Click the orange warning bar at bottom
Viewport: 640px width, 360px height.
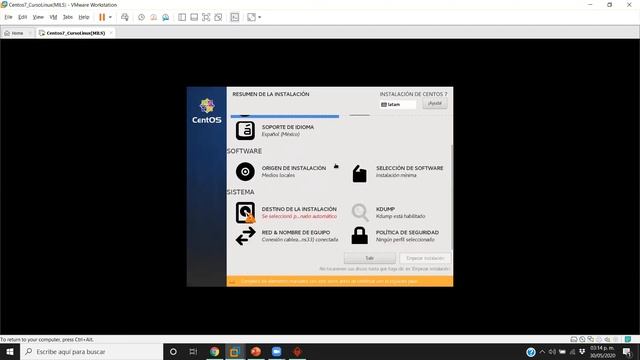click(340, 281)
